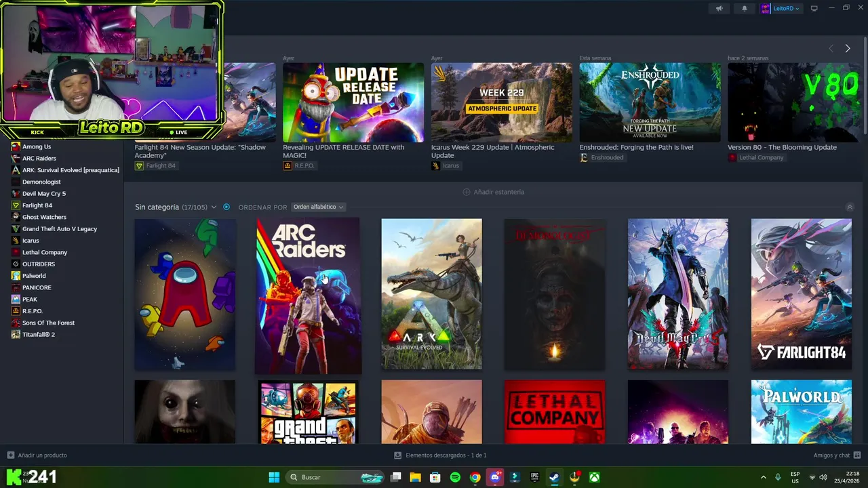Open Farlight 84 cover art tile
This screenshot has height=488, width=868.
pyautogui.click(x=802, y=294)
